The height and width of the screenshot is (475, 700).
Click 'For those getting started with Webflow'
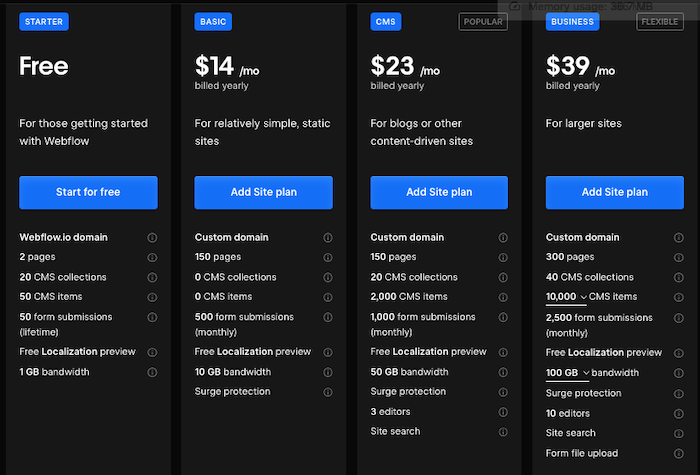click(x=83, y=132)
